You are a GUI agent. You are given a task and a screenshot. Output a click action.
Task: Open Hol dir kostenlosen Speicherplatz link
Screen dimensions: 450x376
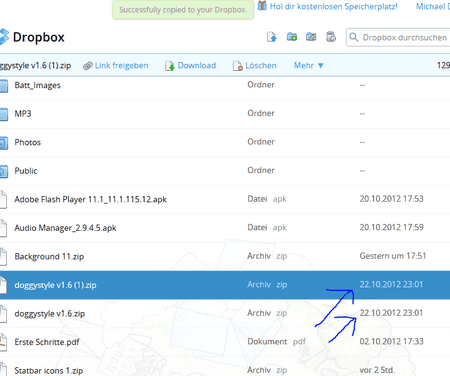(333, 6)
